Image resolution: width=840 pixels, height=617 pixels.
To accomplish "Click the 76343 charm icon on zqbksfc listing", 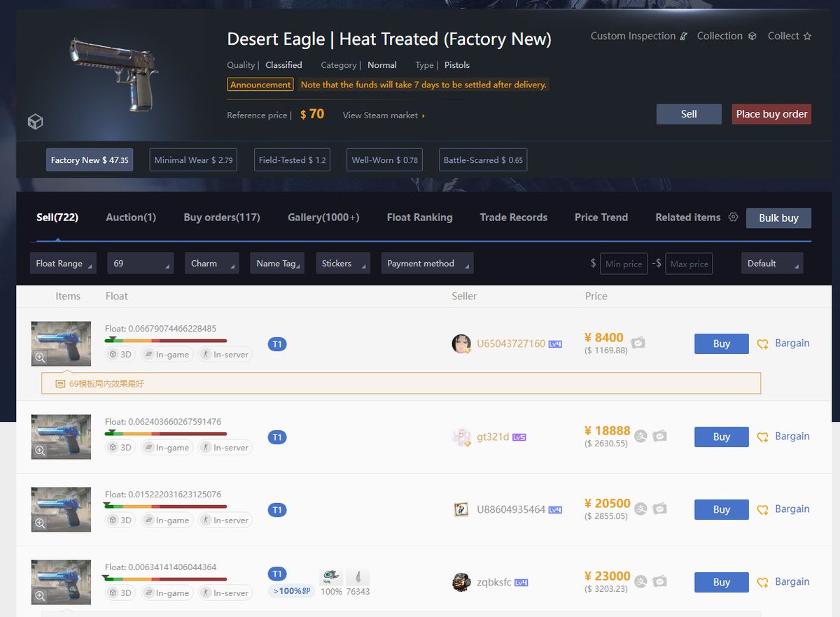I will pyautogui.click(x=358, y=577).
